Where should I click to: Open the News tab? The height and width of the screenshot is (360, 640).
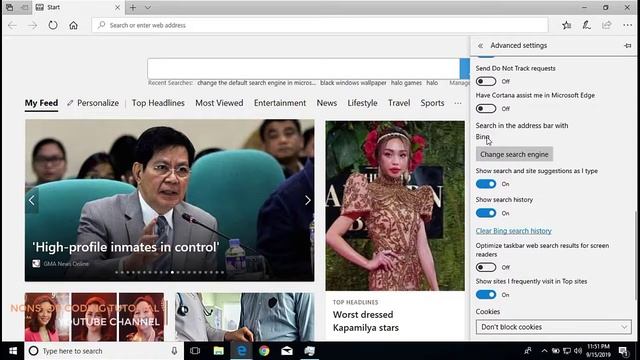327,103
